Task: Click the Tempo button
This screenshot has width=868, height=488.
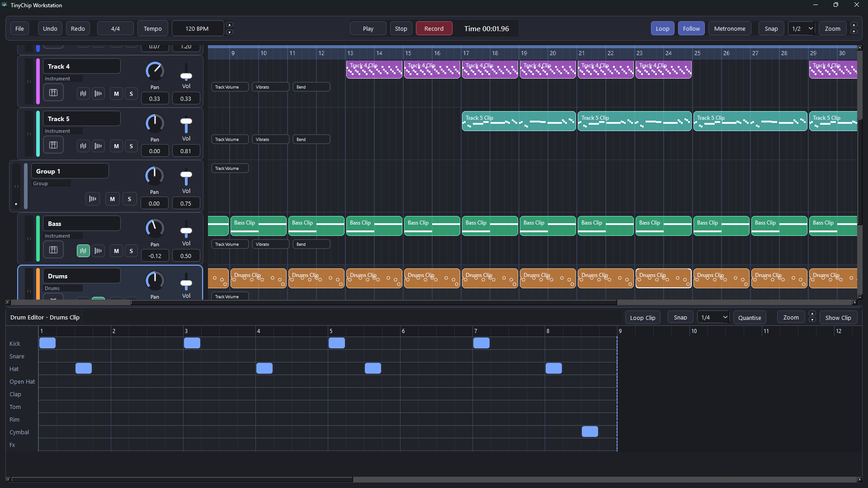Action: pyautogui.click(x=153, y=28)
